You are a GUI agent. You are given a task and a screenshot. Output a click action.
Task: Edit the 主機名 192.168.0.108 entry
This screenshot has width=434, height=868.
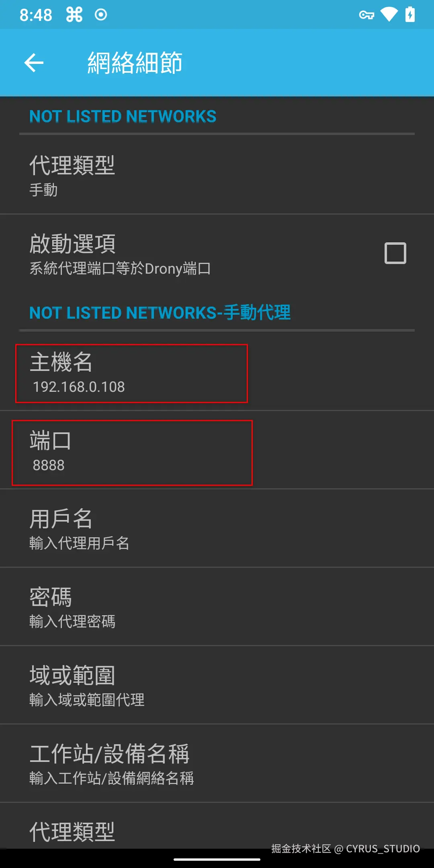point(217,372)
